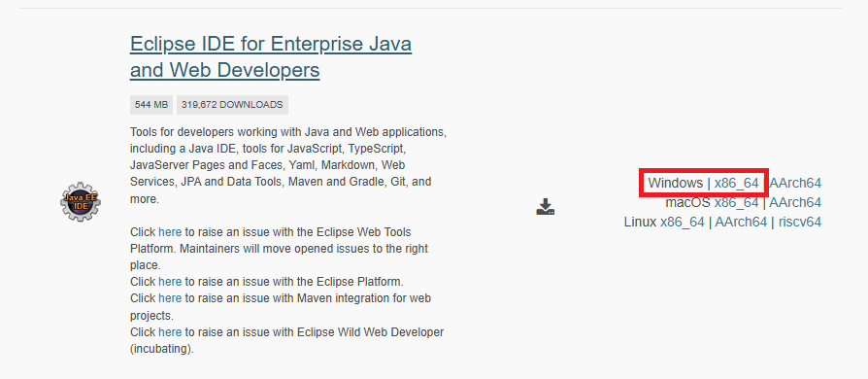Click the 'macOS' platform label
Viewport: 868px width, 379px height.
(687, 202)
